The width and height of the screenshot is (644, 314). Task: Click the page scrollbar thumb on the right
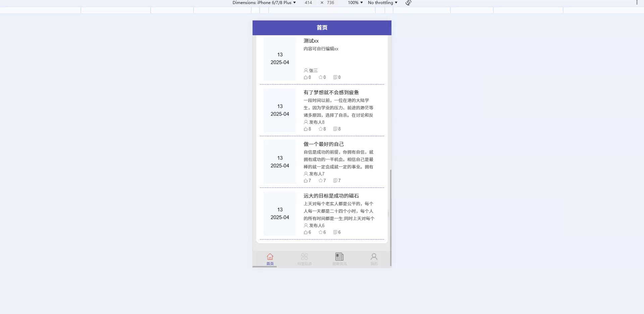390,218
